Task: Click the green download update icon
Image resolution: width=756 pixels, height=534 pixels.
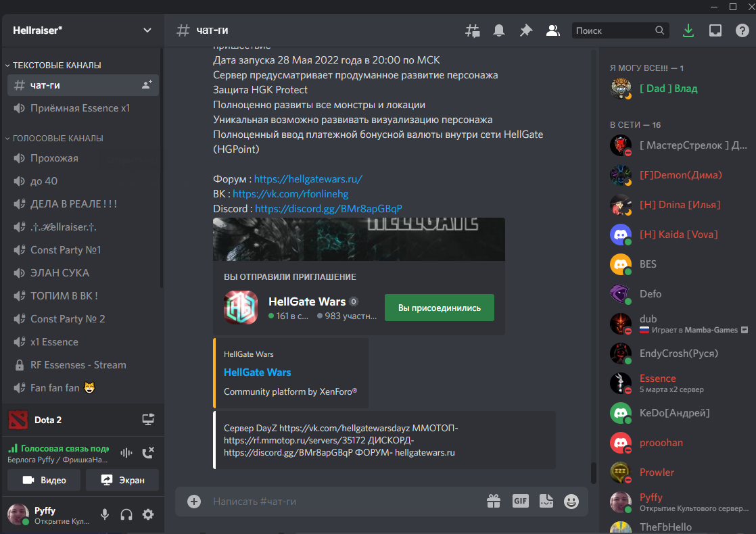Action: [688, 31]
